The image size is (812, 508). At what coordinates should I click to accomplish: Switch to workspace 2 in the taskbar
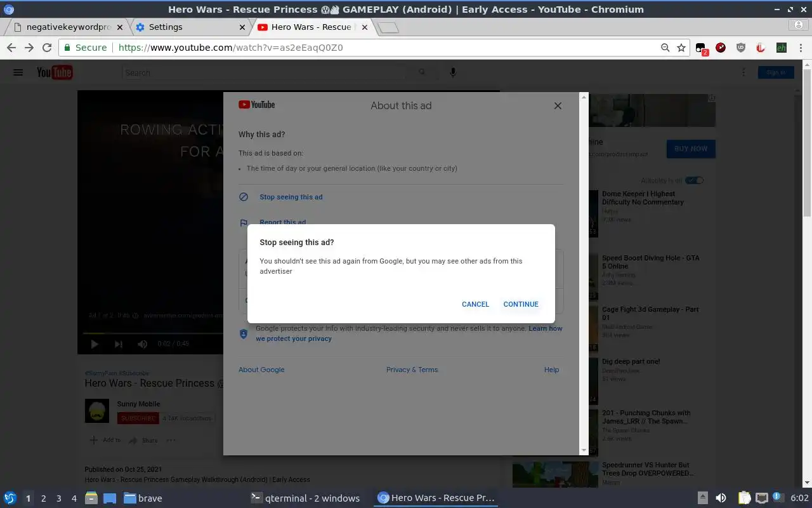tap(43, 498)
